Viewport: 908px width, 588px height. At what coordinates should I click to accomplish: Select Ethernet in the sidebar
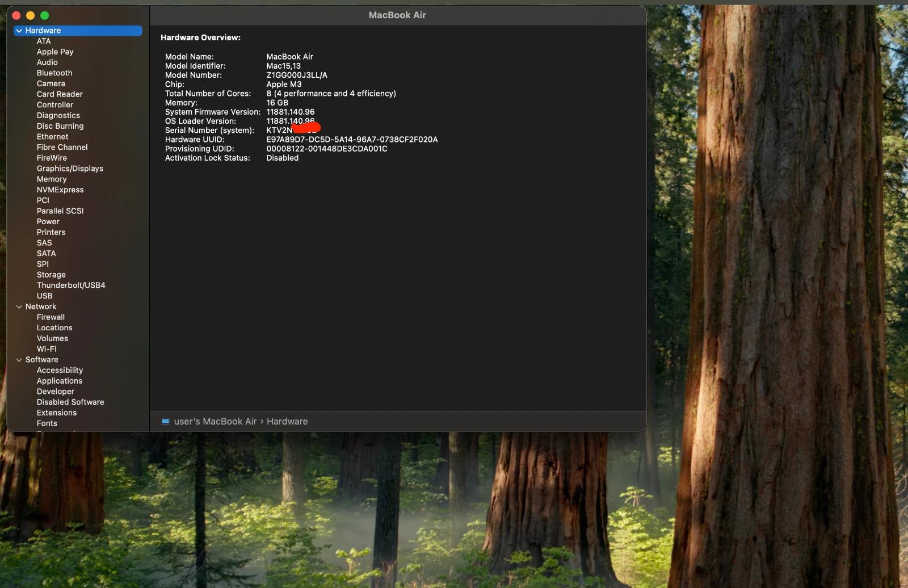click(x=53, y=137)
